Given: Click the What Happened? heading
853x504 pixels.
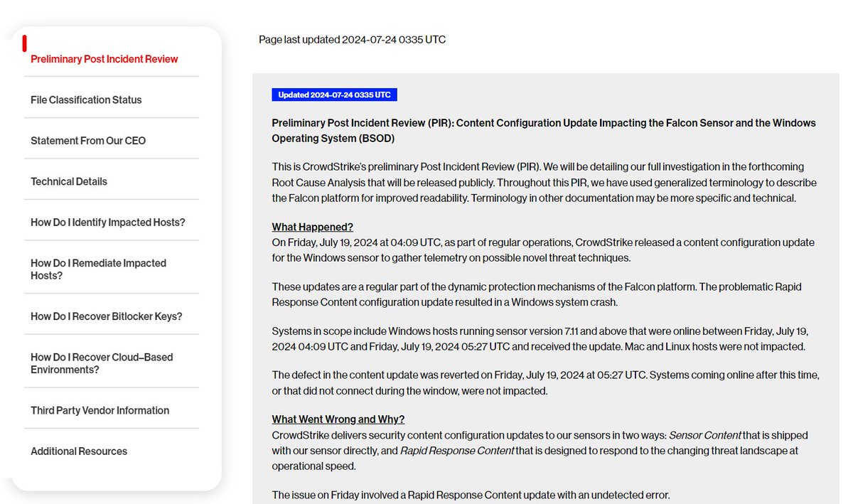Looking at the screenshot, I should pyautogui.click(x=312, y=226).
